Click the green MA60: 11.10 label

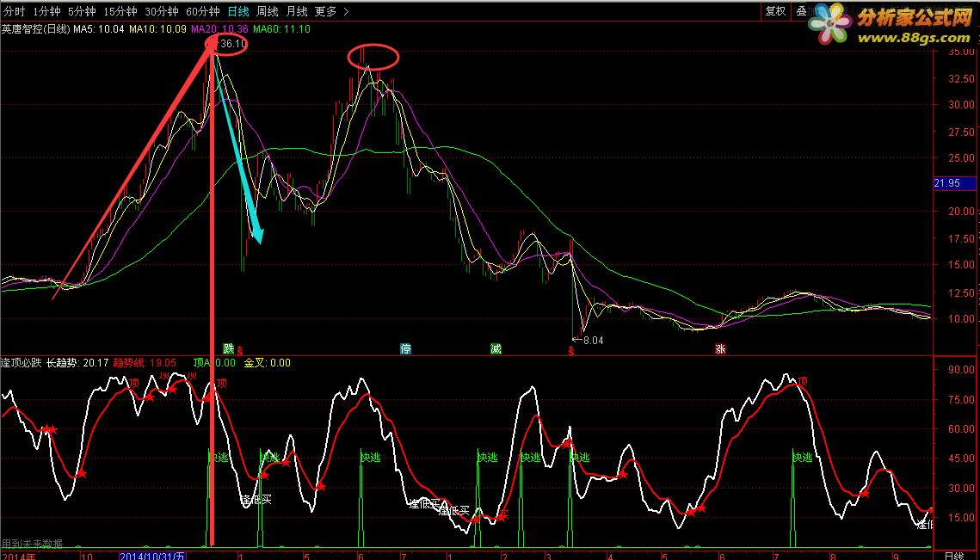[281, 28]
